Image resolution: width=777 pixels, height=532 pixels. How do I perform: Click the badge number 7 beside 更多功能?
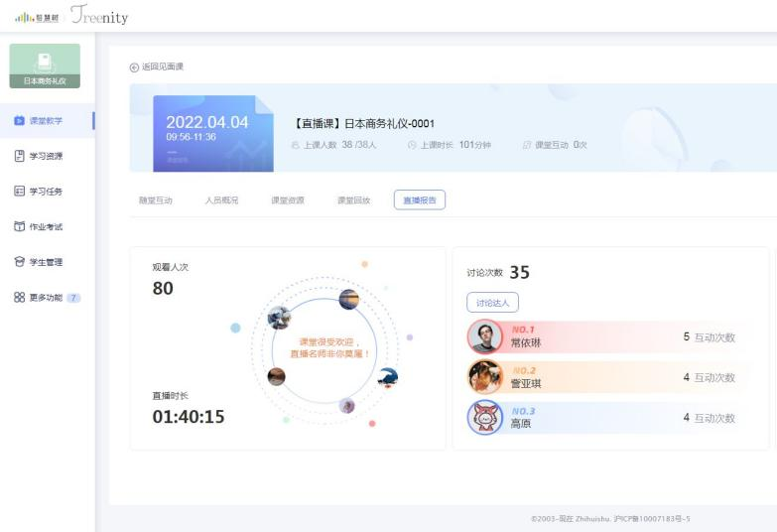click(73, 298)
